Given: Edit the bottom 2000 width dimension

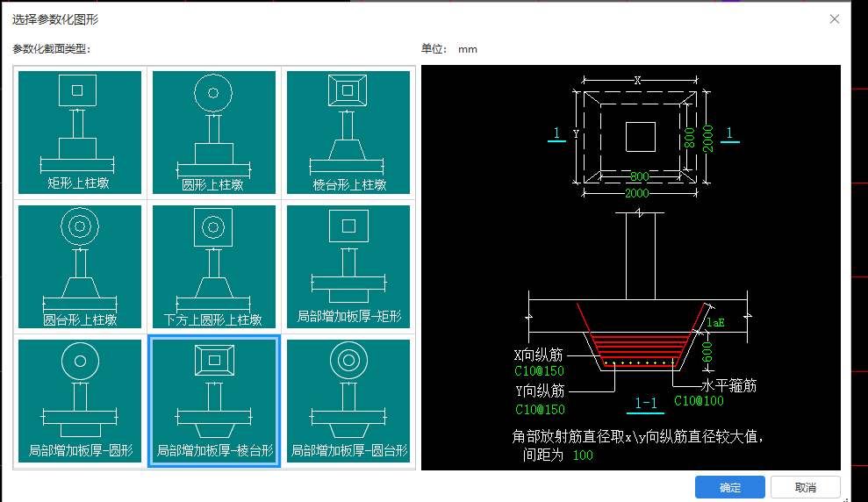Looking at the screenshot, I should [x=637, y=194].
